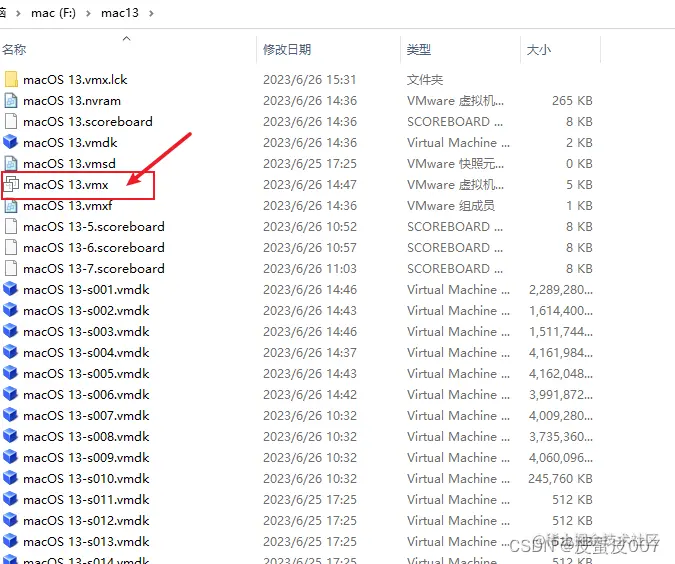Click the macOS 13-s008.vmdk disk icon
The image size is (675, 564).
coord(10,437)
